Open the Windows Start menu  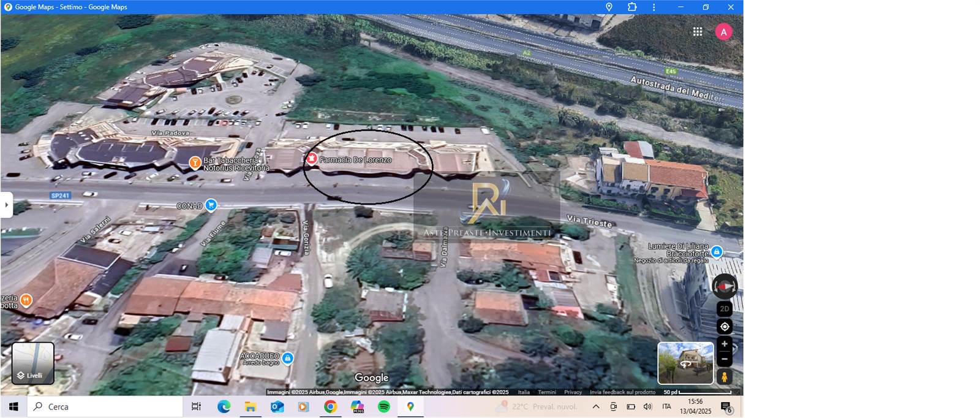13,406
